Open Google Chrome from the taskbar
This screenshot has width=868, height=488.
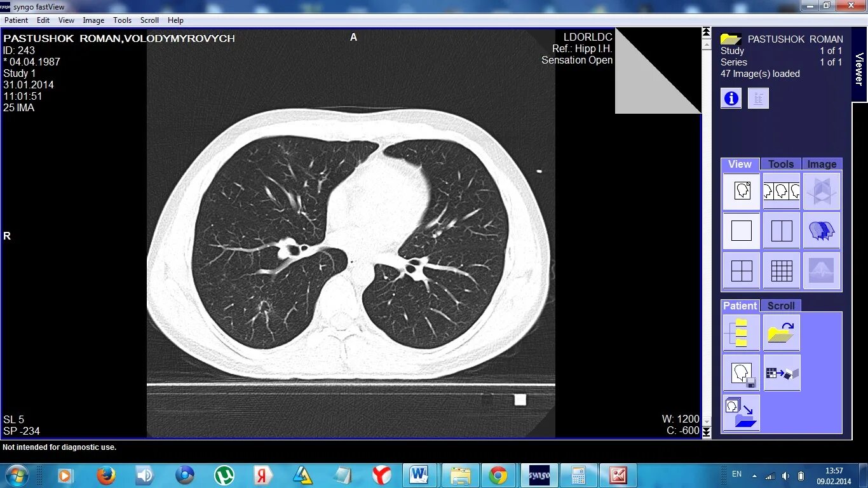pyautogui.click(x=498, y=475)
